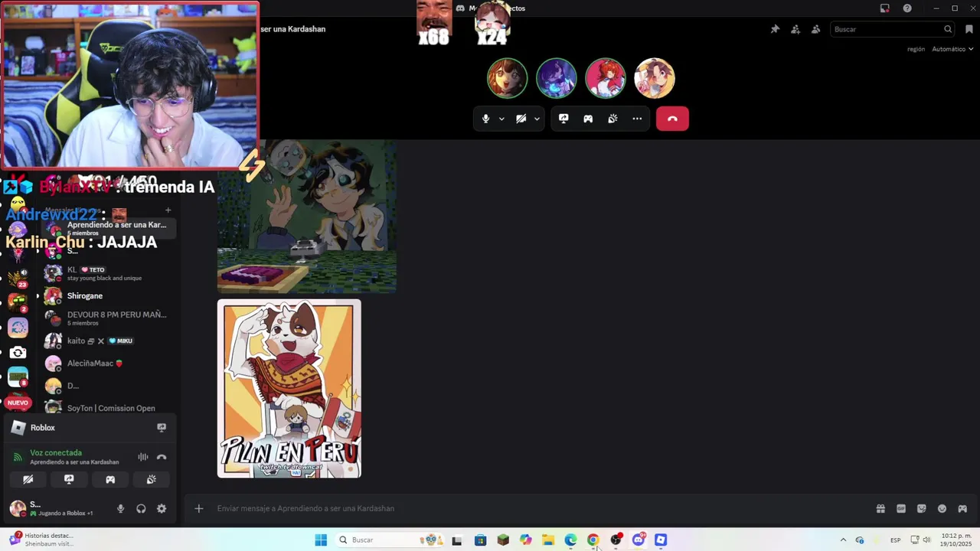Open the Shirogane direct message
The image size is (980, 551).
(x=109, y=295)
